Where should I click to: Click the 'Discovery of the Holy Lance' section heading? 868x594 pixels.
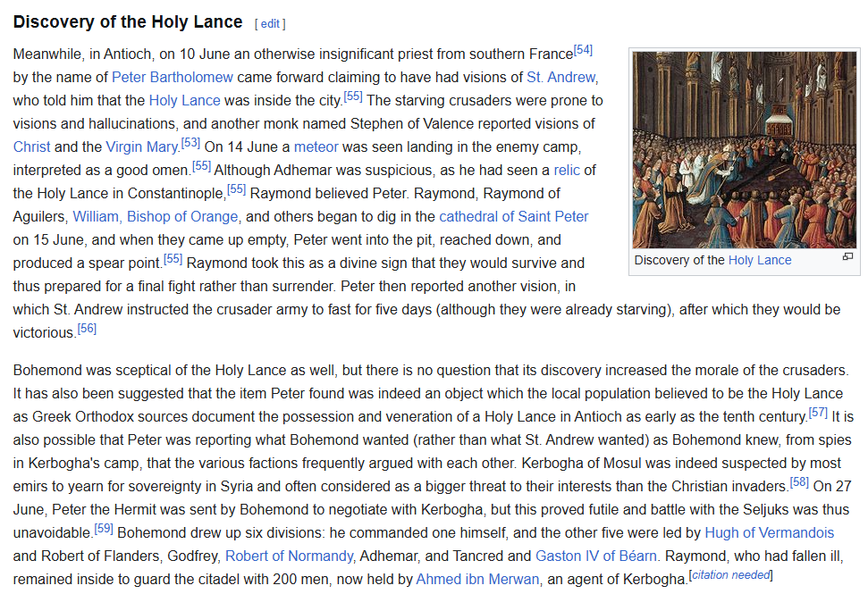[x=128, y=22]
